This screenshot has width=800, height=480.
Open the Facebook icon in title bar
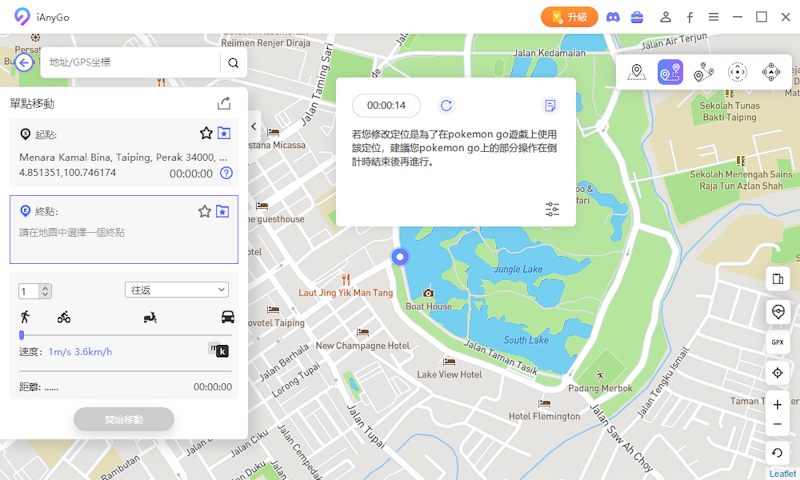(x=689, y=17)
